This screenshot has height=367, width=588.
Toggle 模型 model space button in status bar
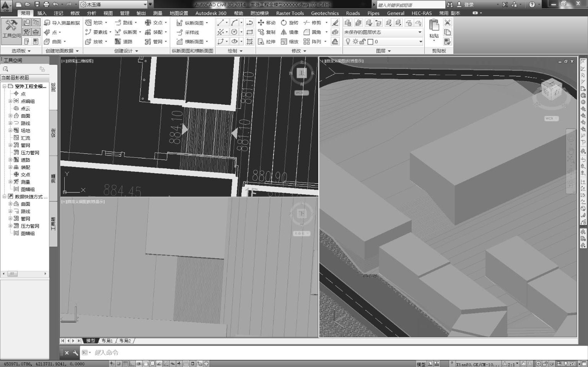tap(421, 364)
